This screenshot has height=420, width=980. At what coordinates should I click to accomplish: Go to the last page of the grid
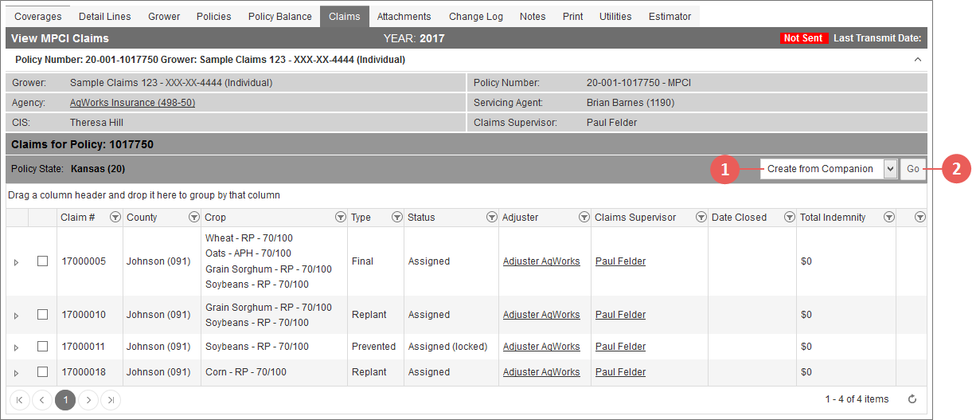111,400
